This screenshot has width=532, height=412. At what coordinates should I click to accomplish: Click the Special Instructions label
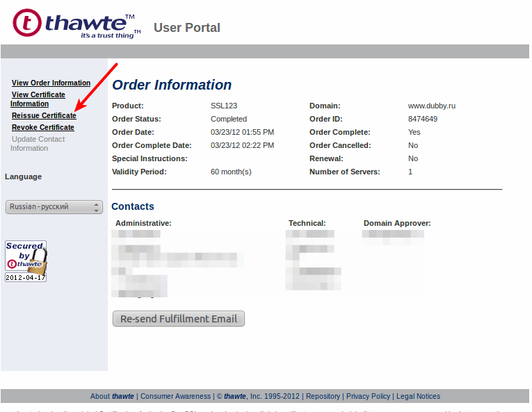click(150, 158)
